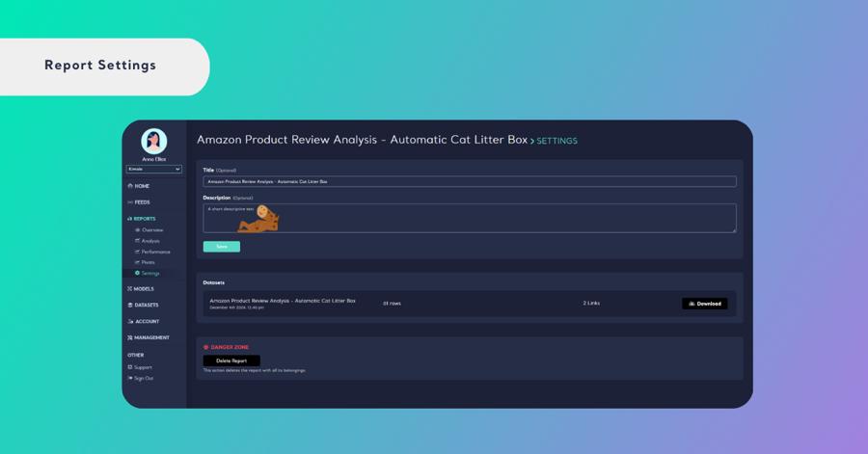The image size is (868, 454).
Task: Open the workspace dropdown under the avatar
Action: tap(154, 170)
